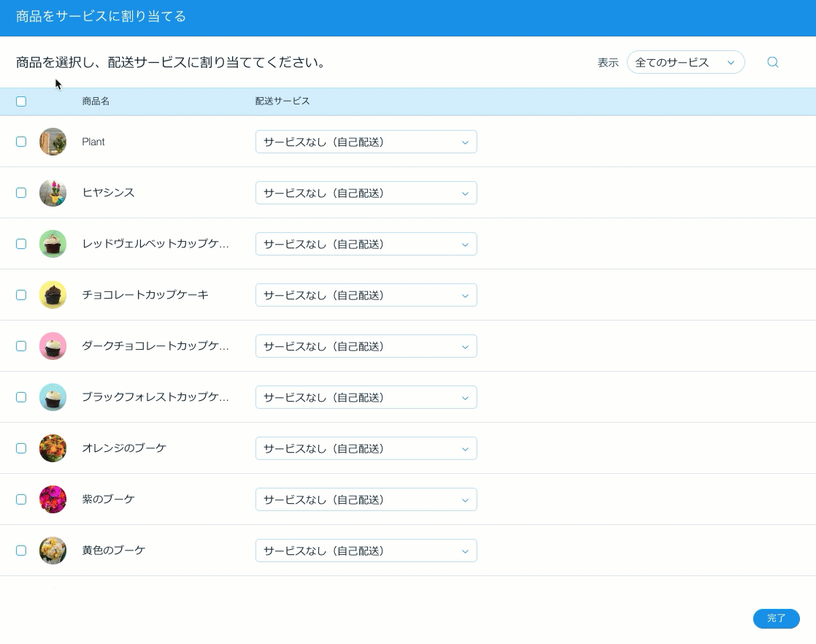
Task: Open the 全てのサービス filter dropdown
Action: tap(685, 62)
